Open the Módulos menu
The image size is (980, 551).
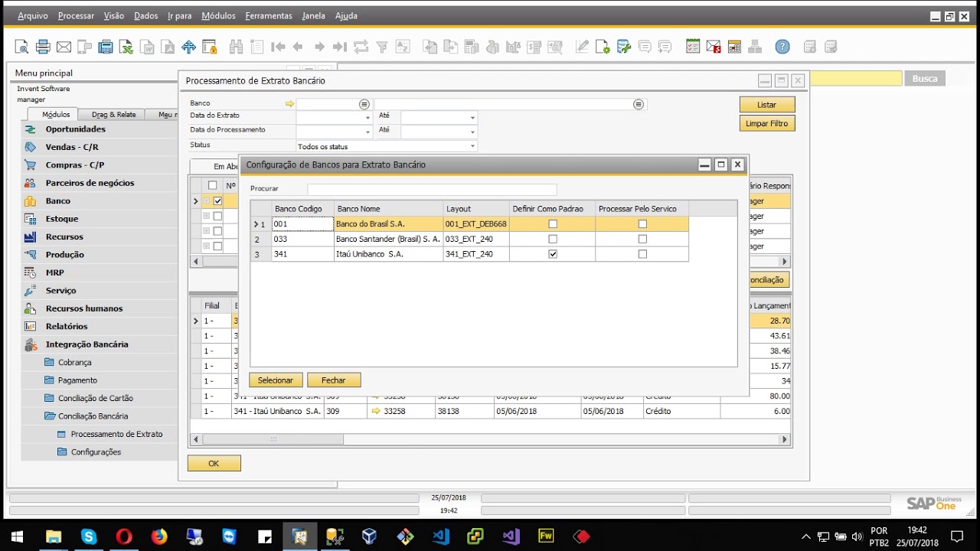218,15
